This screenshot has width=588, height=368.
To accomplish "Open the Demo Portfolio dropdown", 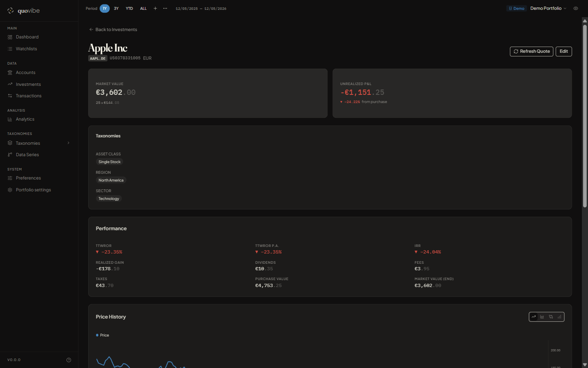I will [548, 9].
